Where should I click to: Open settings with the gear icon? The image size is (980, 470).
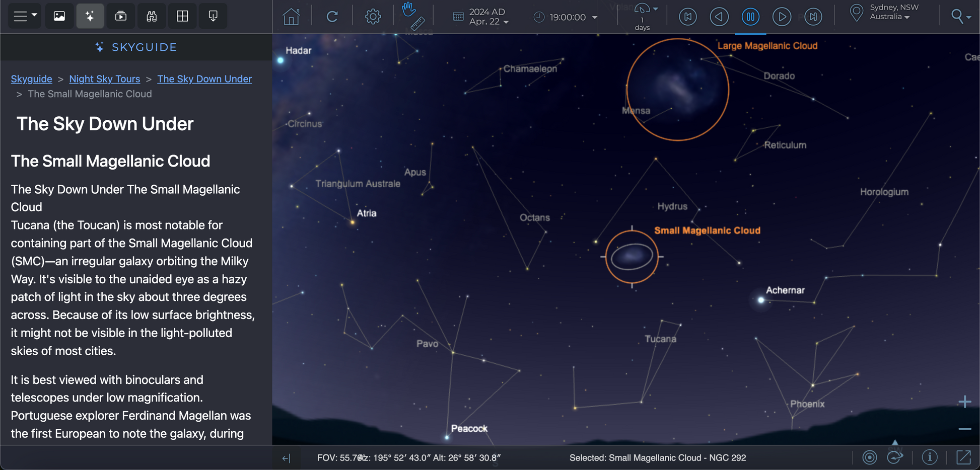point(373,17)
